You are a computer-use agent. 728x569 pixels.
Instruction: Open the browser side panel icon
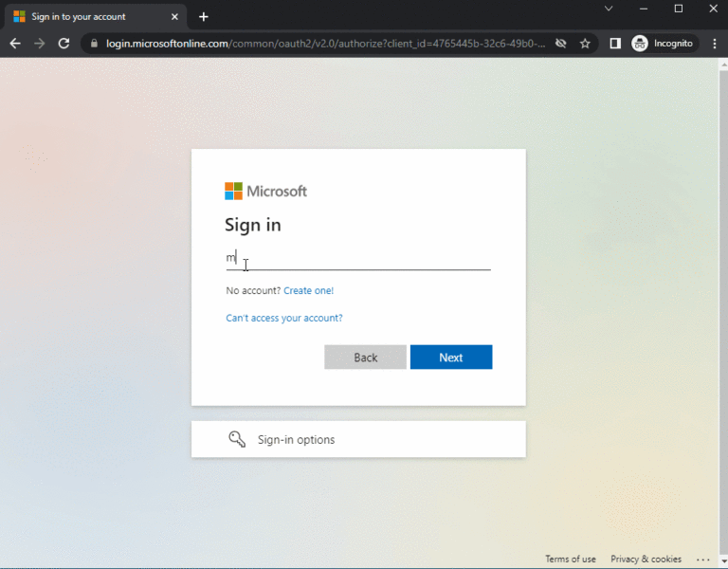[615, 44]
